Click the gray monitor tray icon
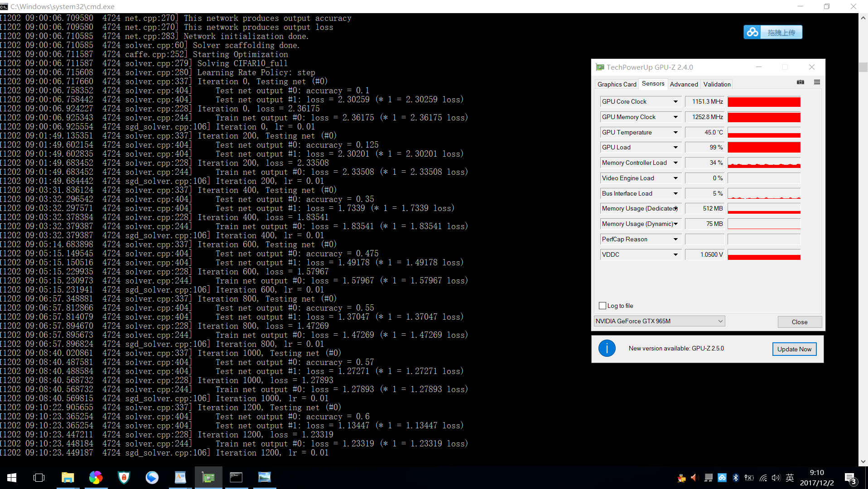The height and width of the screenshot is (489, 868). [x=709, y=478]
